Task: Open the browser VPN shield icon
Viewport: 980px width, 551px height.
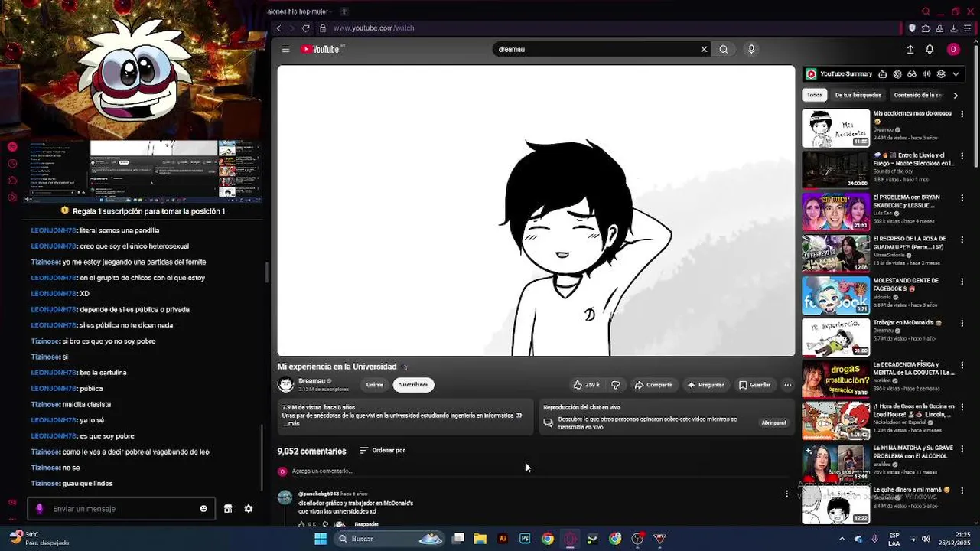Action: 912,28
